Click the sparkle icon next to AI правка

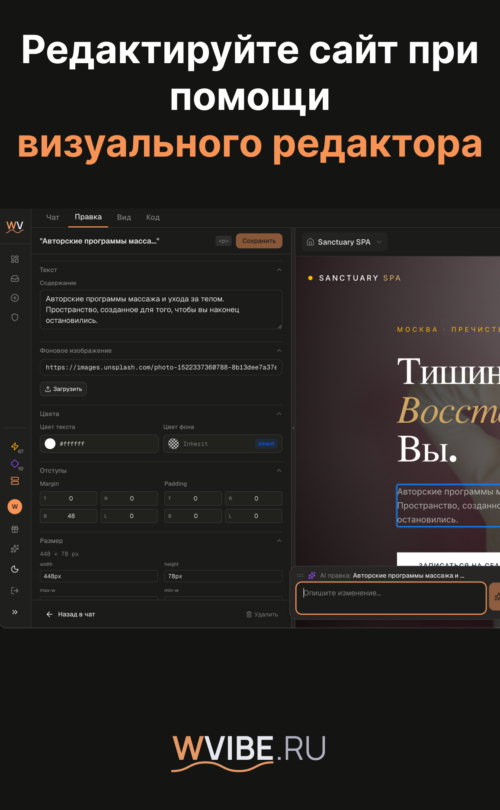(x=312, y=575)
